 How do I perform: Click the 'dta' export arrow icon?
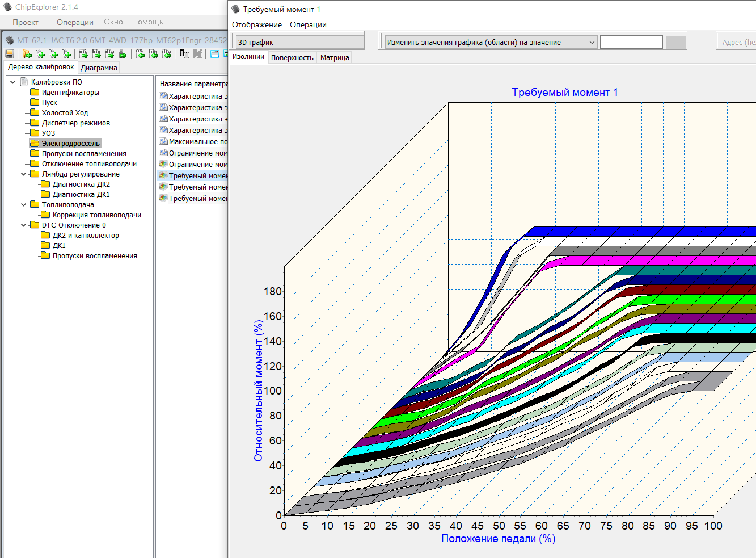(109, 54)
